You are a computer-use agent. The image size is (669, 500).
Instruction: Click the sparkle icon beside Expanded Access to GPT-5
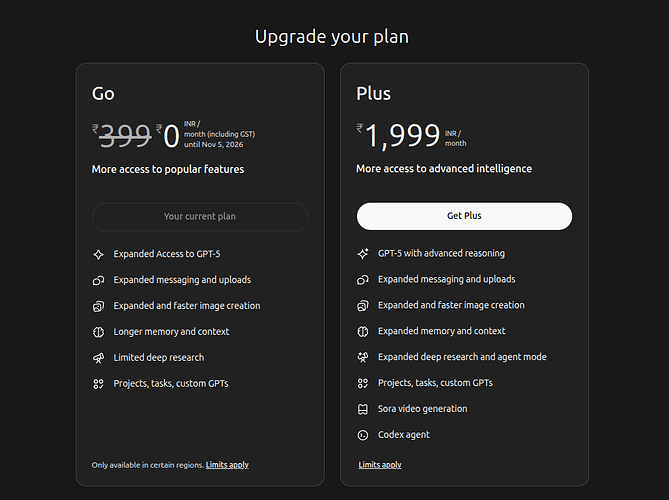click(x=98, y=254)
